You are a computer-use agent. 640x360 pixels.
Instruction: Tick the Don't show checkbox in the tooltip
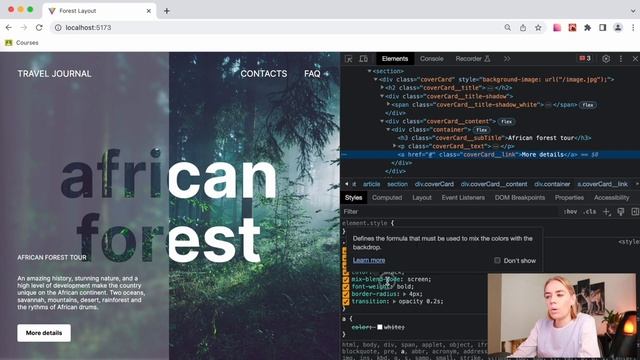pyautogui.click(x=497, y=260)
